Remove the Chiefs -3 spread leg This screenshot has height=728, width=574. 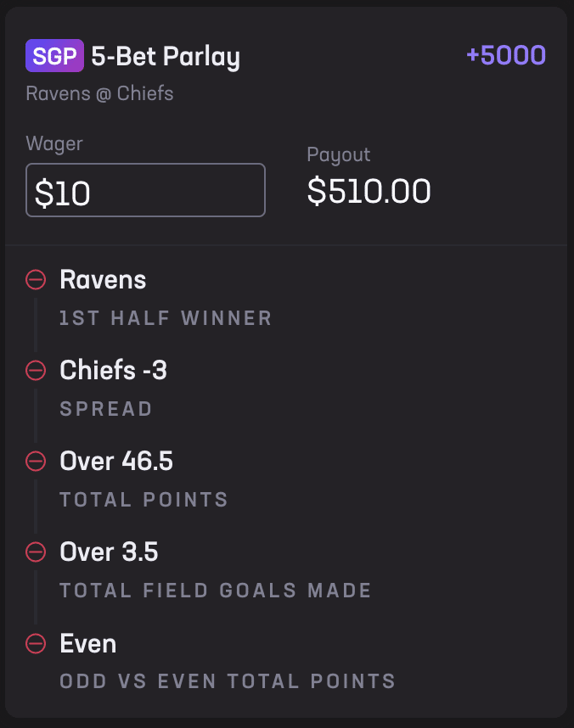tap(36, 371)
